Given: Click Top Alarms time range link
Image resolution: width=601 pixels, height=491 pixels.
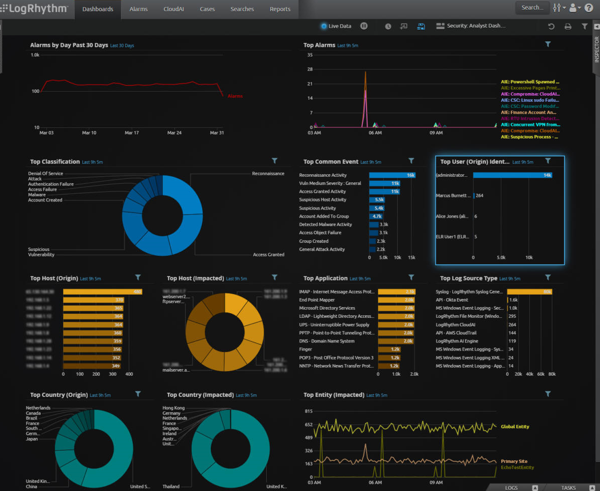Looking at the screenshot, I should tap(348, 46).
